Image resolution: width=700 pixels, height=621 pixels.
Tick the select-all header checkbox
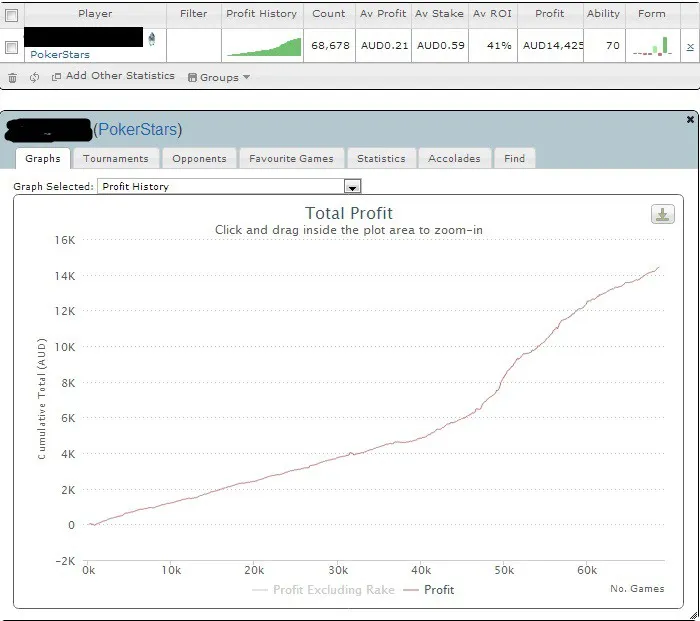(x=12, y=15)
